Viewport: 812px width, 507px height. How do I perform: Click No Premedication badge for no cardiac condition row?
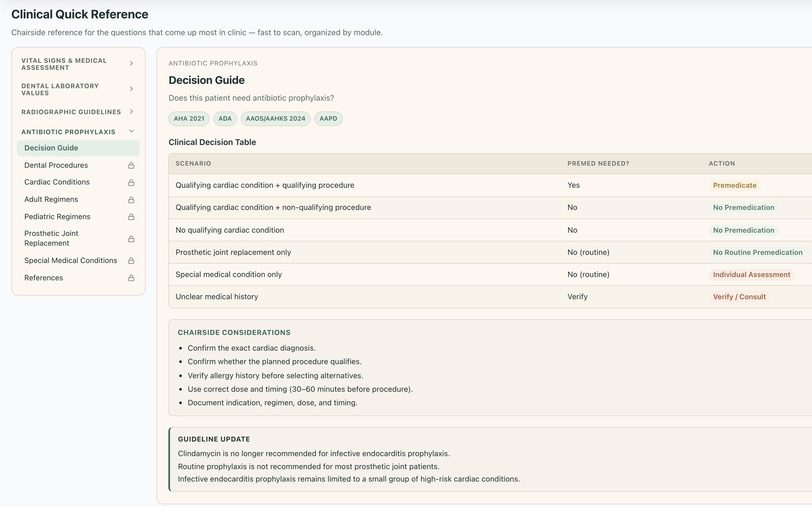click(744, 230)
